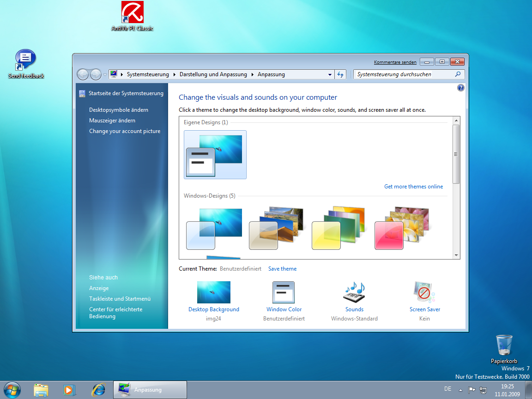Show hidden system tray icons
532x399 pixels.
point(460,390)
